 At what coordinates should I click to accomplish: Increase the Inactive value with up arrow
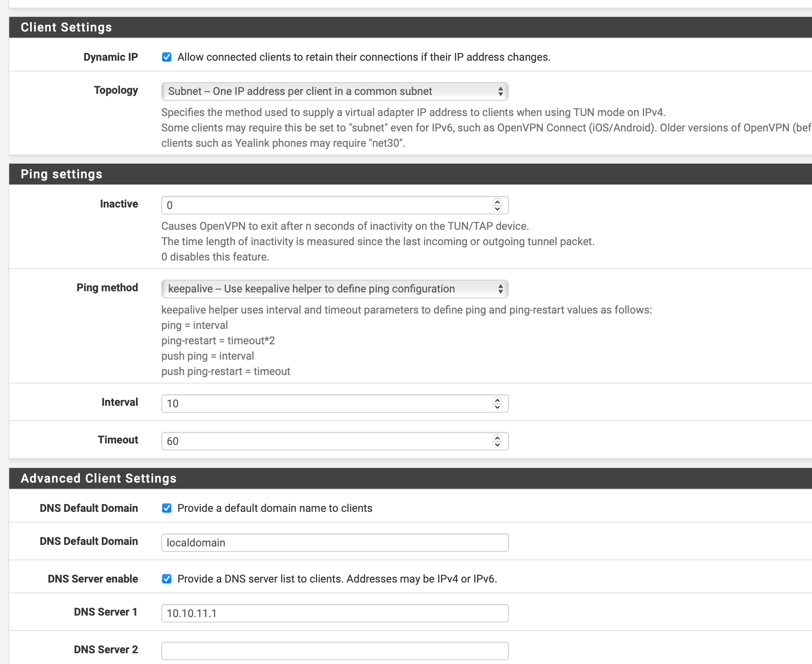497,202
